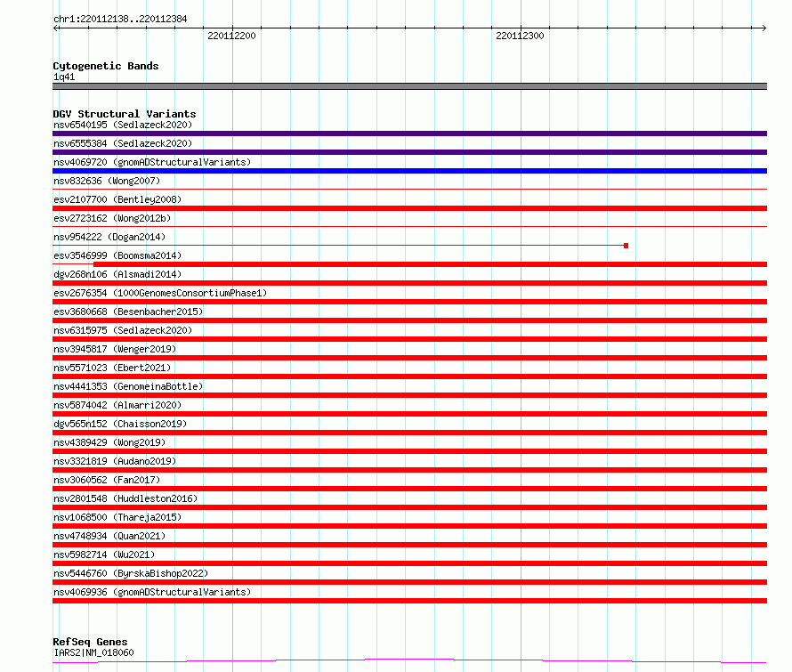Open variant esv2723162 (Wong2012b)
The image size is (792, 672).
tap(112, 218)
